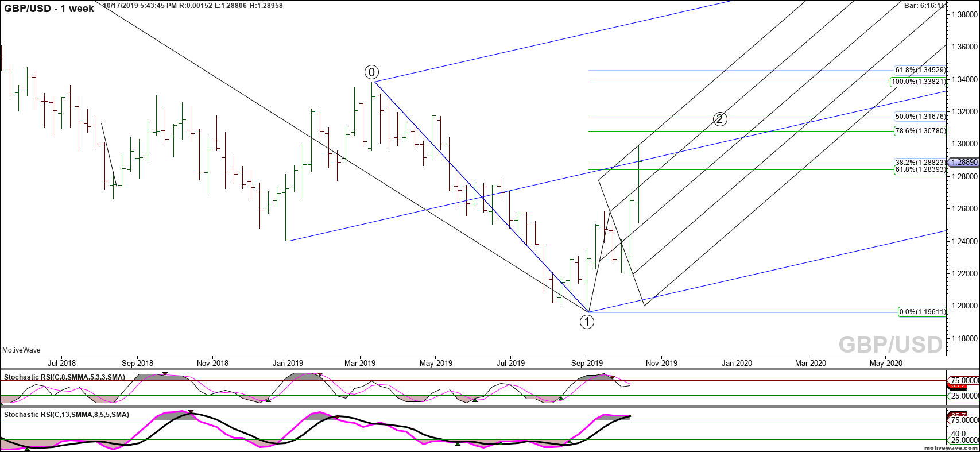Click the GBP/USD - 1 week chart title

[49, 9]
